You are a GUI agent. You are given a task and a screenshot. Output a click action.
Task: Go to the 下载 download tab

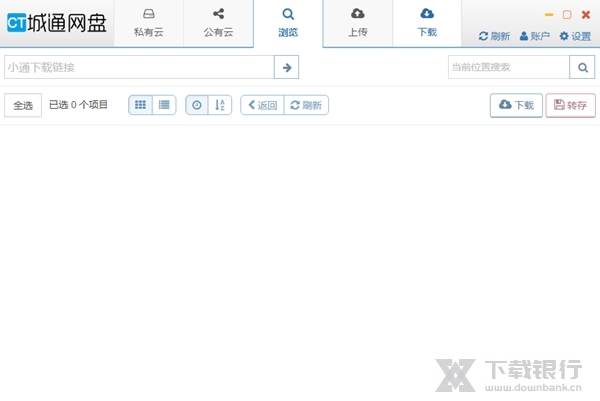[427, 23]
